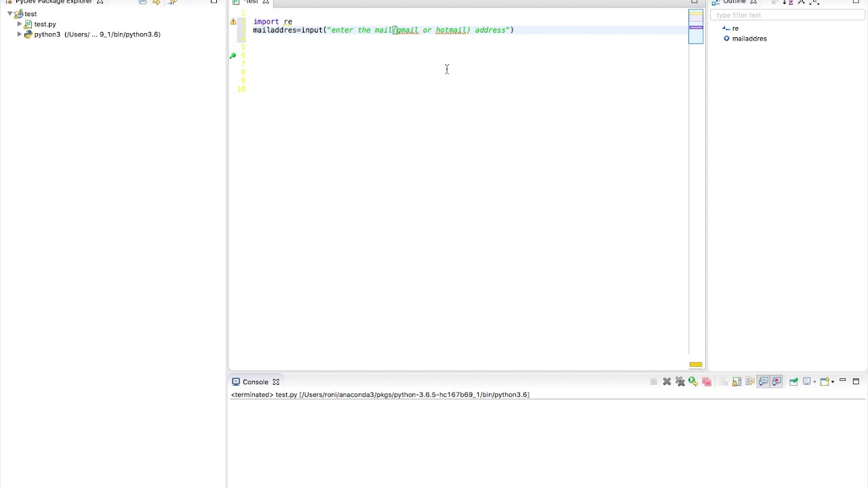Screen dimensions: 868x488
Task: Close the test editor tab
Action: coord(266,2)
